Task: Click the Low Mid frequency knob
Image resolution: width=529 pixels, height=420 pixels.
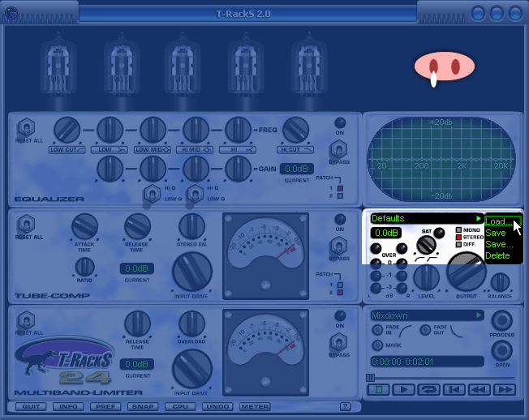Action: pos(153,130)
